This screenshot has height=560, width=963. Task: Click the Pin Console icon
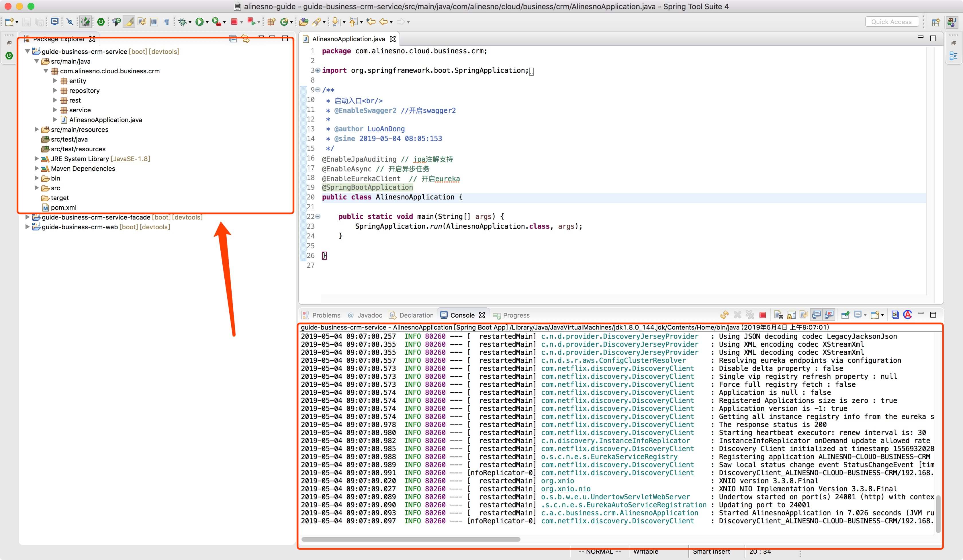[x=845, y=315]
